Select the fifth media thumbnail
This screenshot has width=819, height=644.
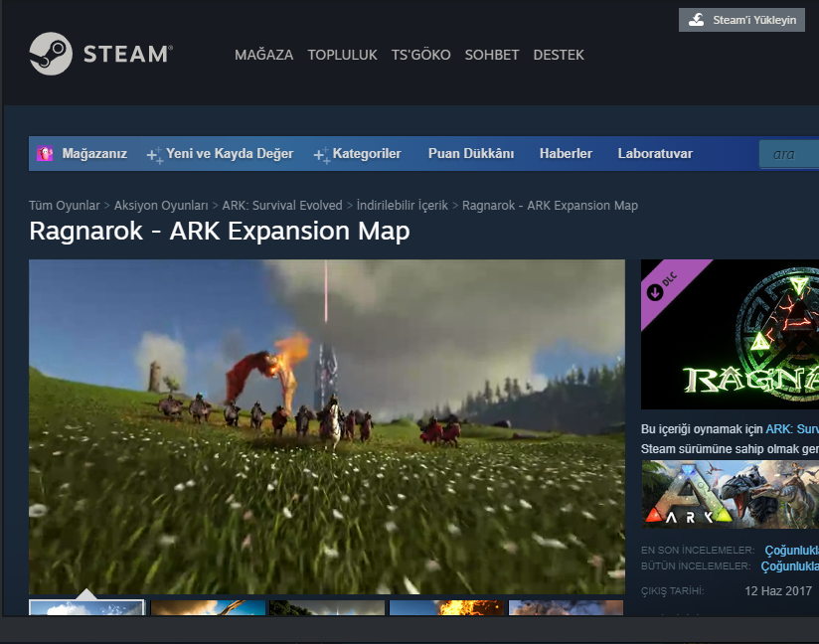coord(567,607)
